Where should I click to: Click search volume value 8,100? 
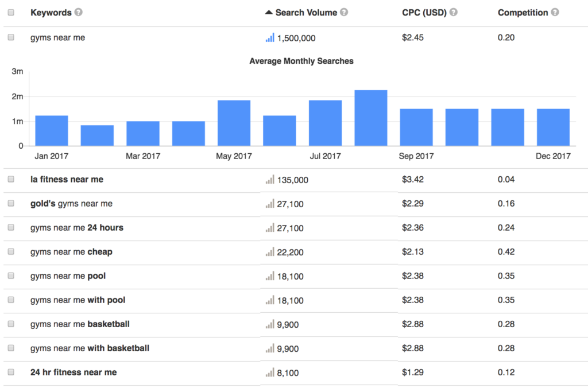coord(288,373)
